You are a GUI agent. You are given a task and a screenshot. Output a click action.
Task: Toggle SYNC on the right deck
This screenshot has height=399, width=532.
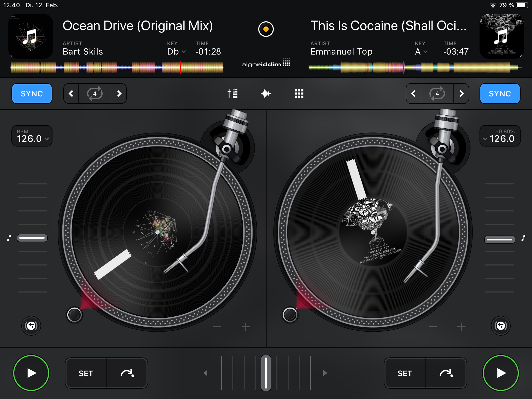tap(500, 94)
